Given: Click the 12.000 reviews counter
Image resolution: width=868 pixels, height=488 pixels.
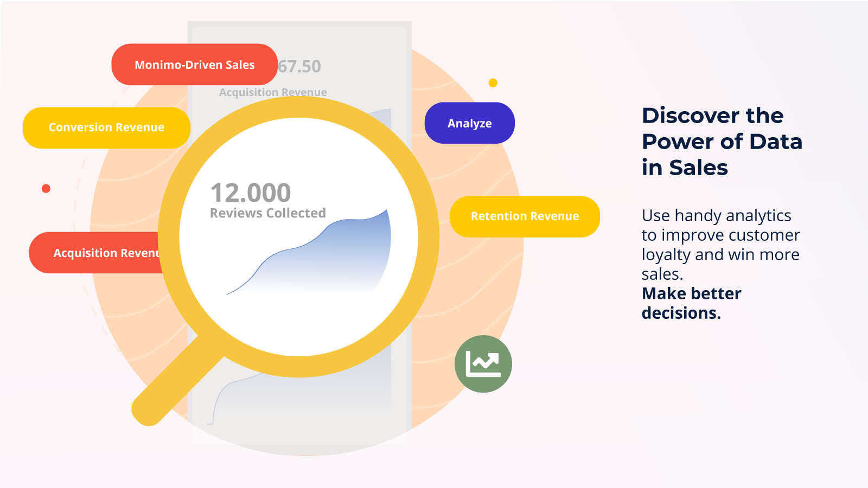Looking at the screenshot, I should (x=250, y=192).
